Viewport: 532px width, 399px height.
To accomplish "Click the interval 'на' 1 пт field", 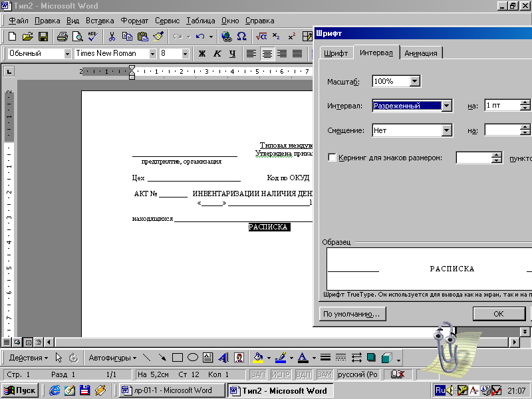I will point(502,106).
